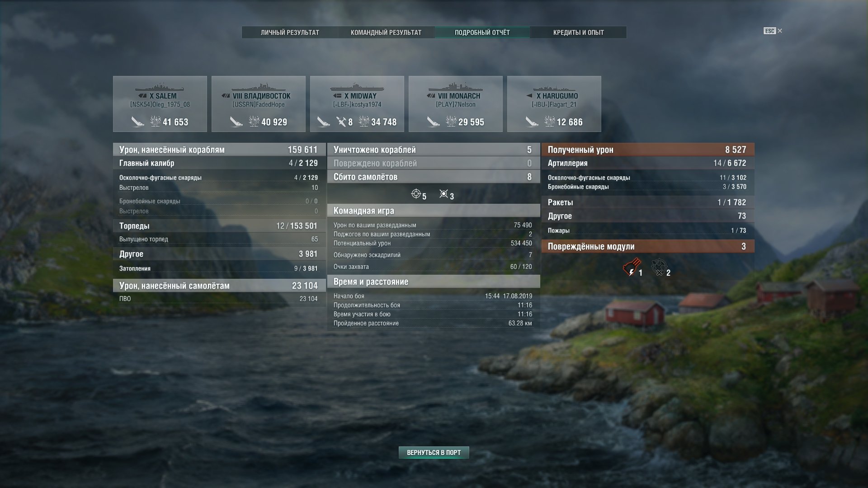Close the report with ESC button
The height and width of the screenshot is (488, 868).
coord(773,31)
